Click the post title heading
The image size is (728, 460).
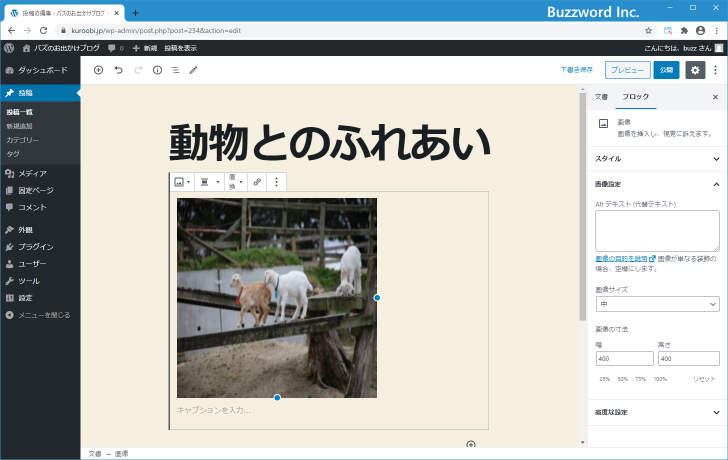[330, 143]
